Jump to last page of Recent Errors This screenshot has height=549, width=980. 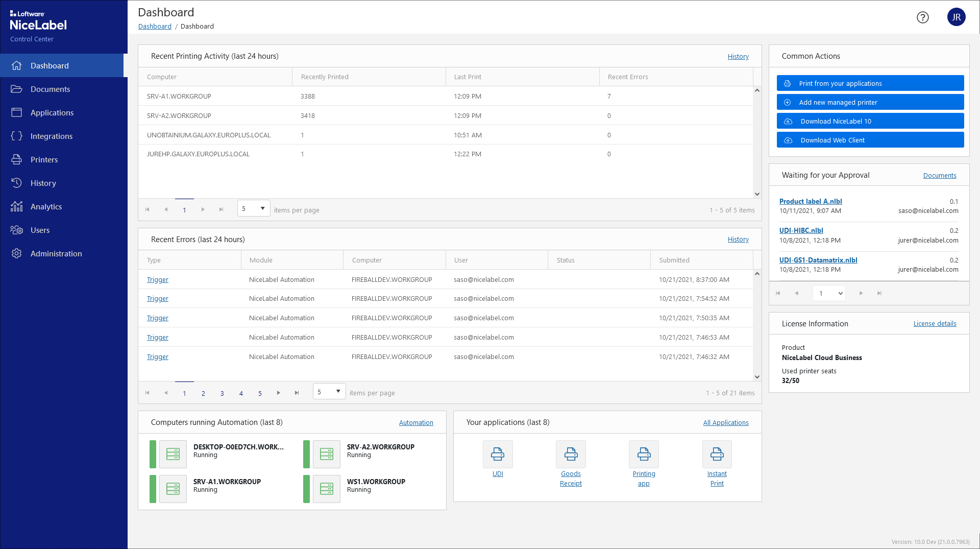click(297, 393)
